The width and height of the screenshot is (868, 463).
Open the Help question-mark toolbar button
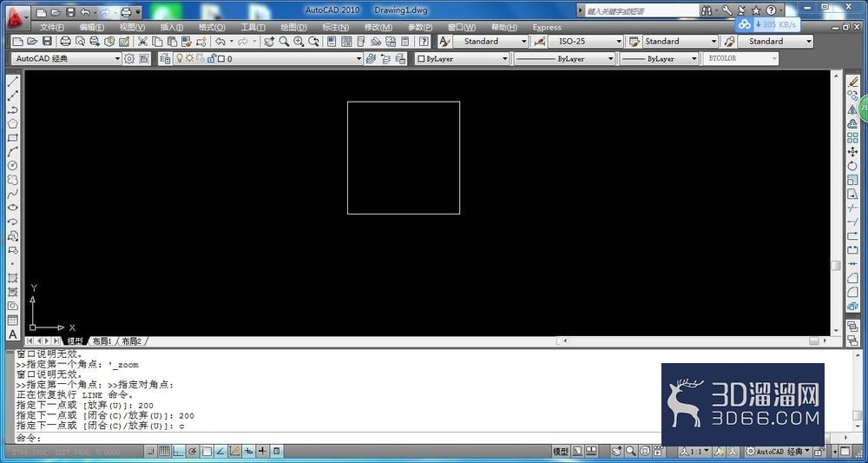point(424,41)
